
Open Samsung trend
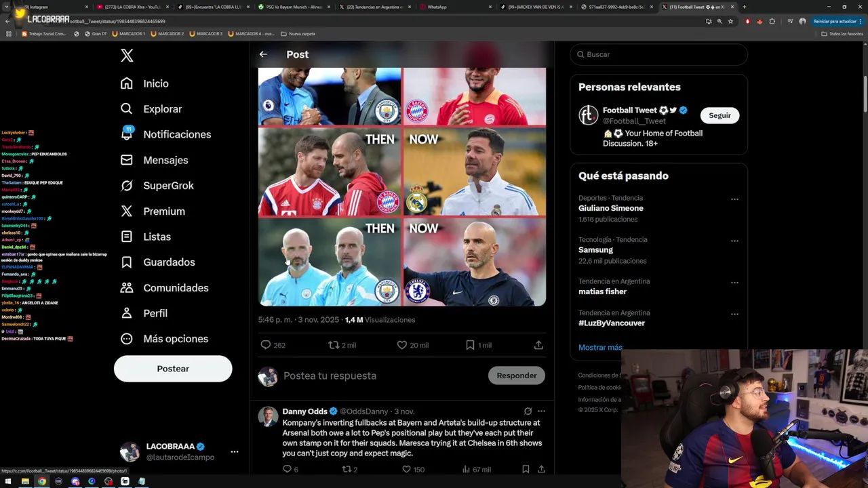point(595,250)
